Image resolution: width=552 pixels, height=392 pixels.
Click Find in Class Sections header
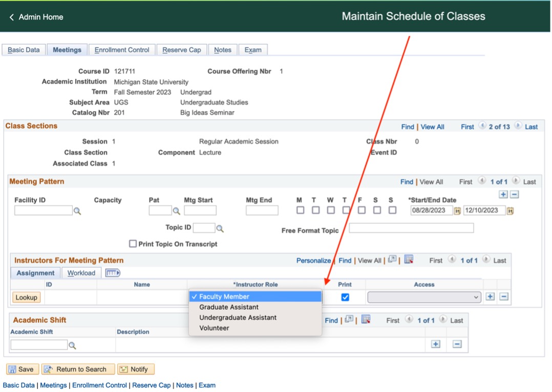408,127
